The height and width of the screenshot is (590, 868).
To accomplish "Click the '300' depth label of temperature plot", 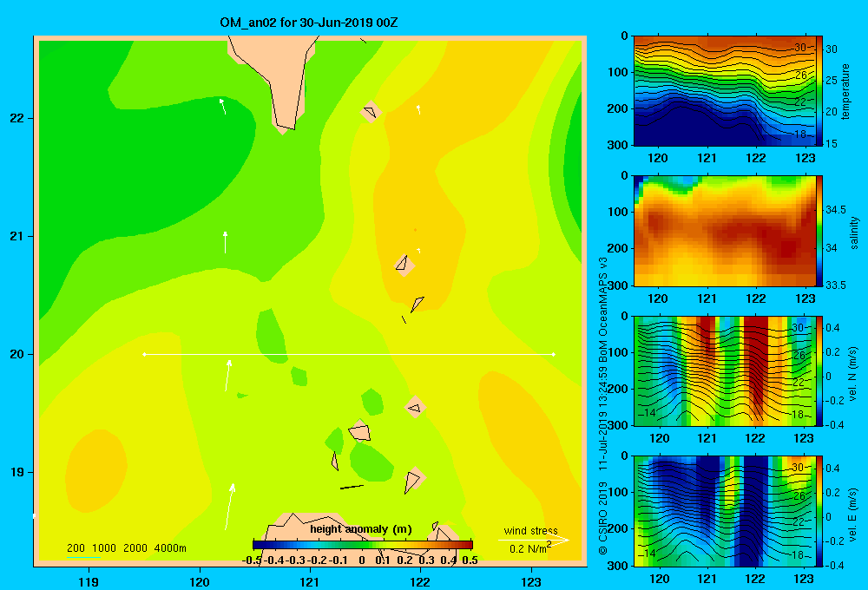I will pyautogui.click(x=618, y=145).
